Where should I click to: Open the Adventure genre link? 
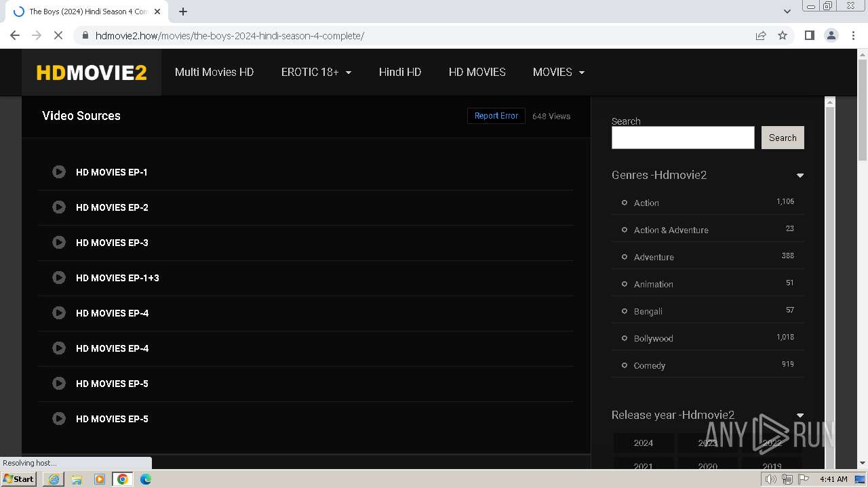coord(654,257)
